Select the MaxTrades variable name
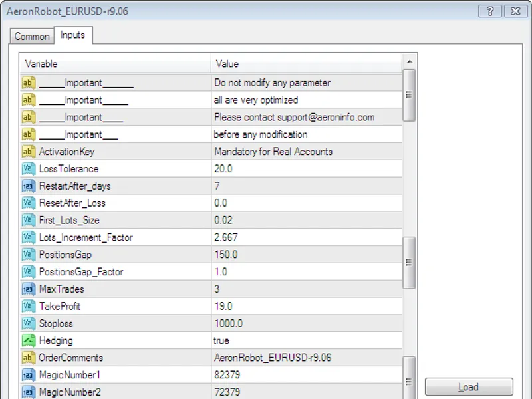This screenshot has height=399, width=532. click(x=61, y=289)
